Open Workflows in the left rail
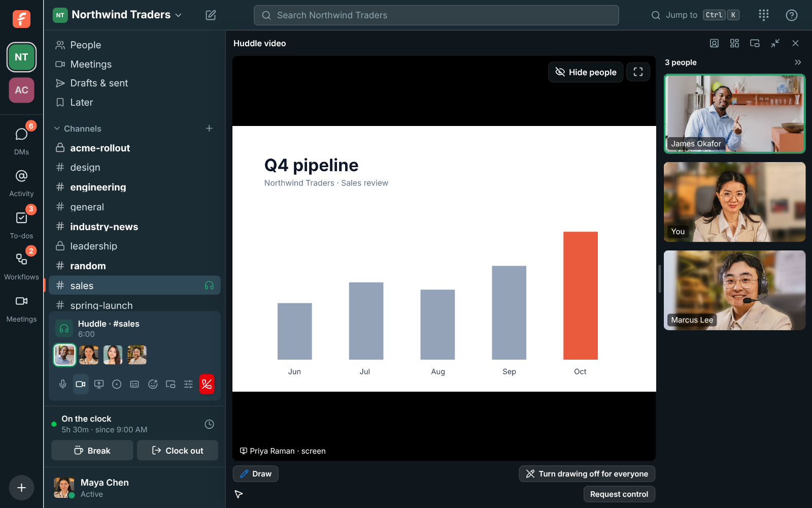Viewport: 812px width, 508px height. (x=21, y=266)
